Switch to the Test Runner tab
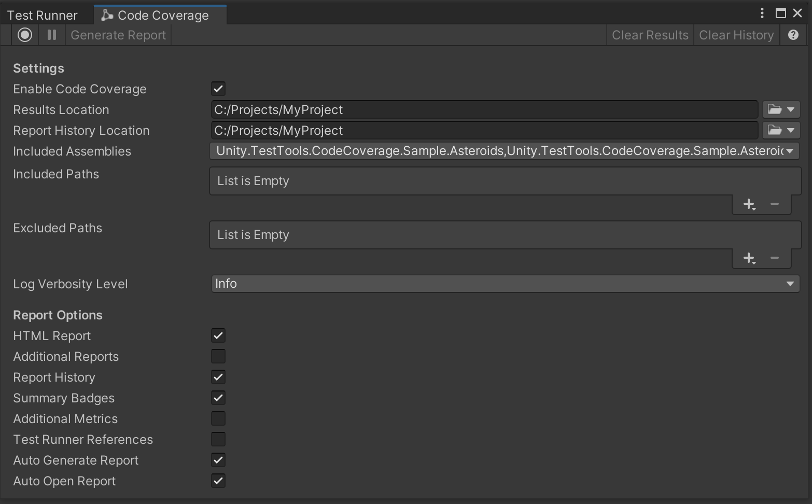 (x=43, y=14)
